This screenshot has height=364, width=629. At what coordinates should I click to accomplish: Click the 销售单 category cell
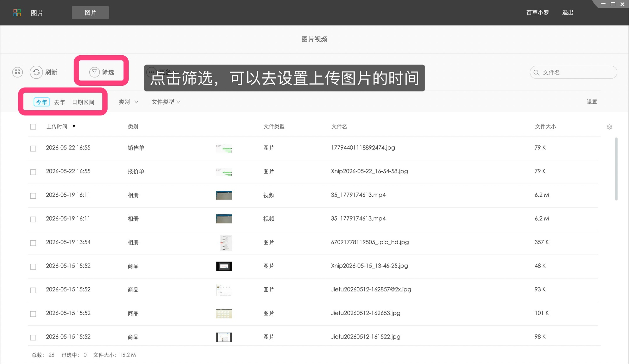[136, 148]
